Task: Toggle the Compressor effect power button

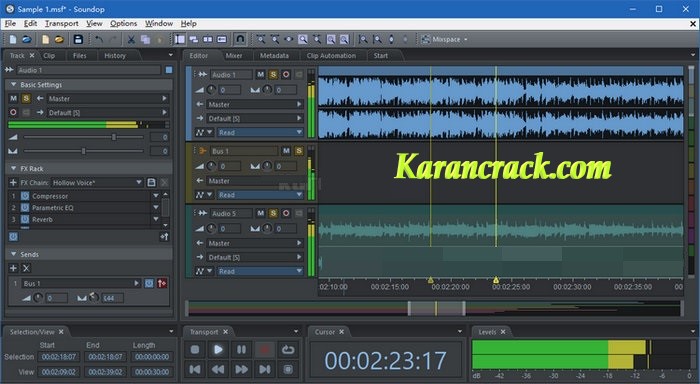Action: [x=25, y=196]
